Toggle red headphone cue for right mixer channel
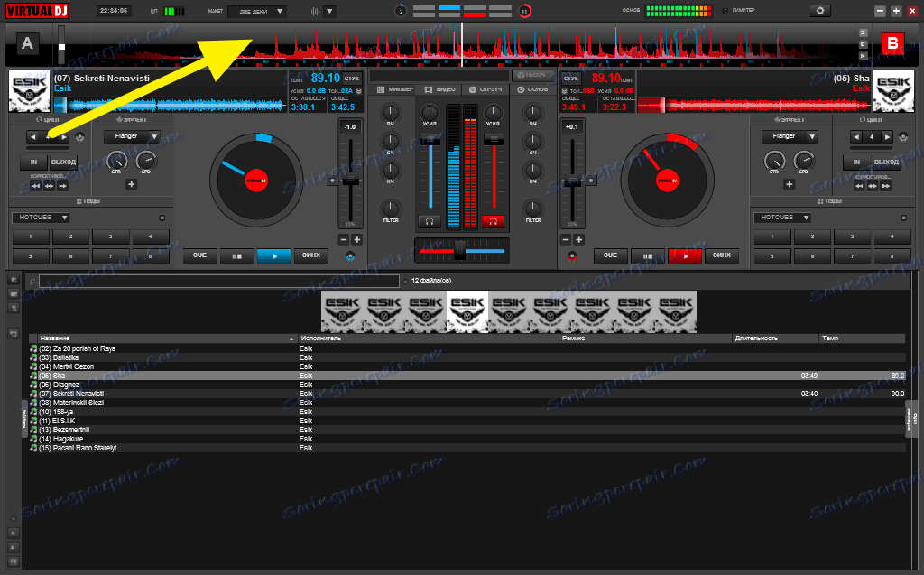924x575 pixels. (494, 222)
